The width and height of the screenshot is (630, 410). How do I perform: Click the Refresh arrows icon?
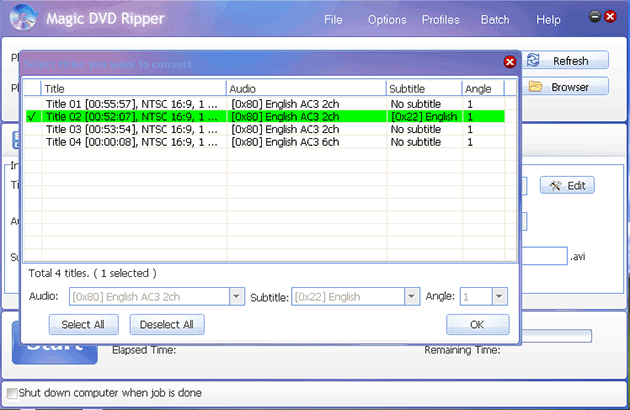pos(533,60)
